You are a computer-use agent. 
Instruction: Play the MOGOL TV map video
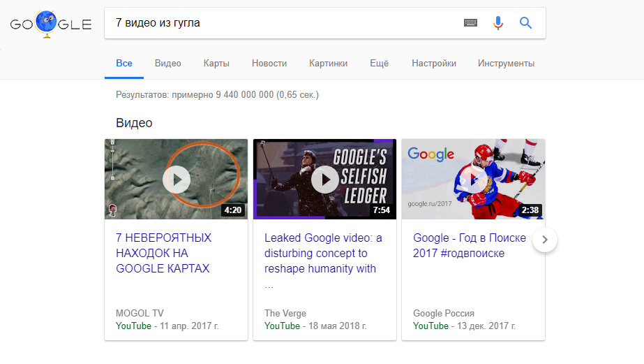177,180
